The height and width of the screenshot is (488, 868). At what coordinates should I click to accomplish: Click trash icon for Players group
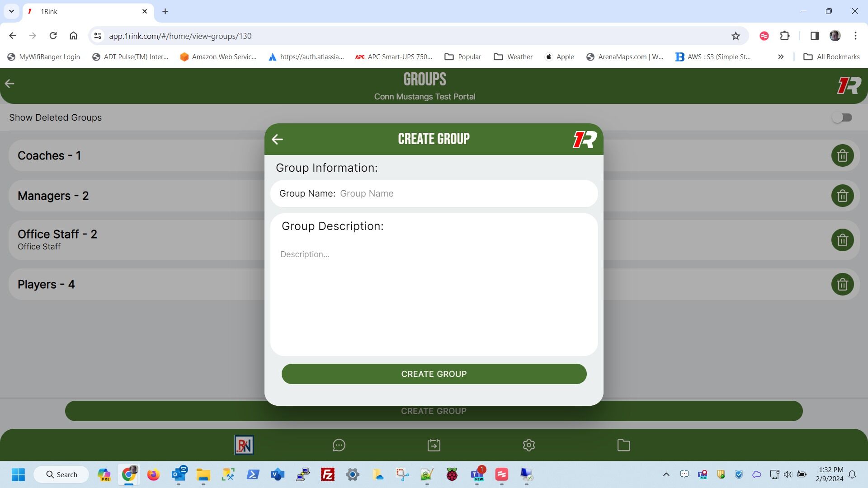(842, 285)
